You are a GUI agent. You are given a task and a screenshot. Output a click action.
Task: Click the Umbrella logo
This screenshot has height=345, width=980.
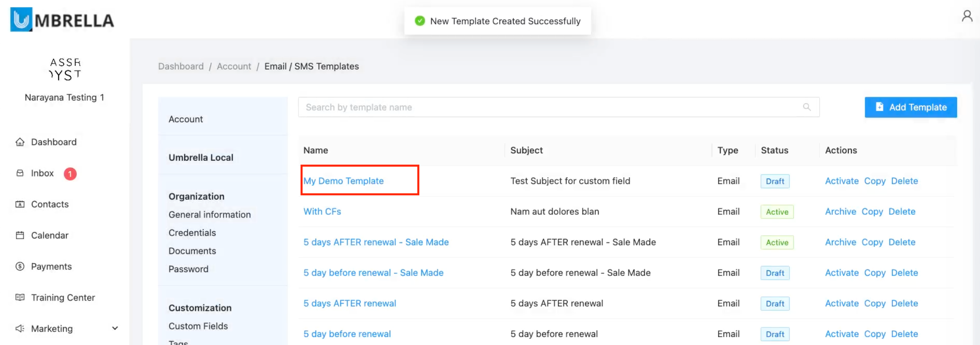click(x=62, y=20)
